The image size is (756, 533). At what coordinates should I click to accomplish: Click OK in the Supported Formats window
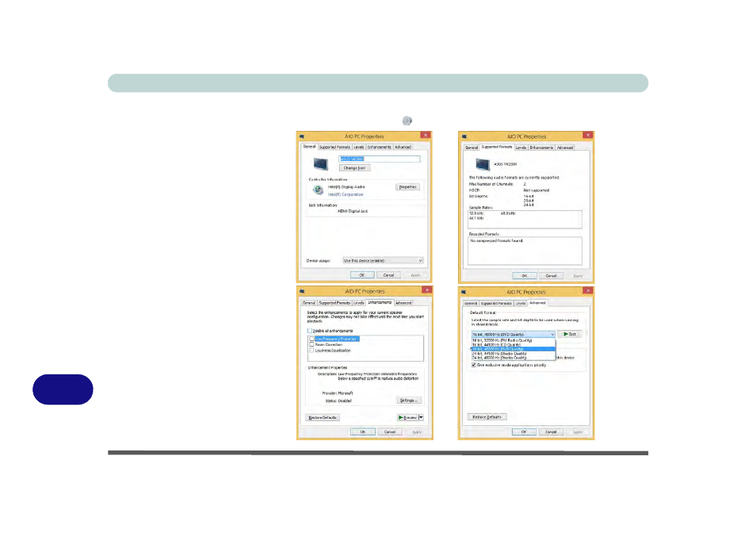coord(525,275)
